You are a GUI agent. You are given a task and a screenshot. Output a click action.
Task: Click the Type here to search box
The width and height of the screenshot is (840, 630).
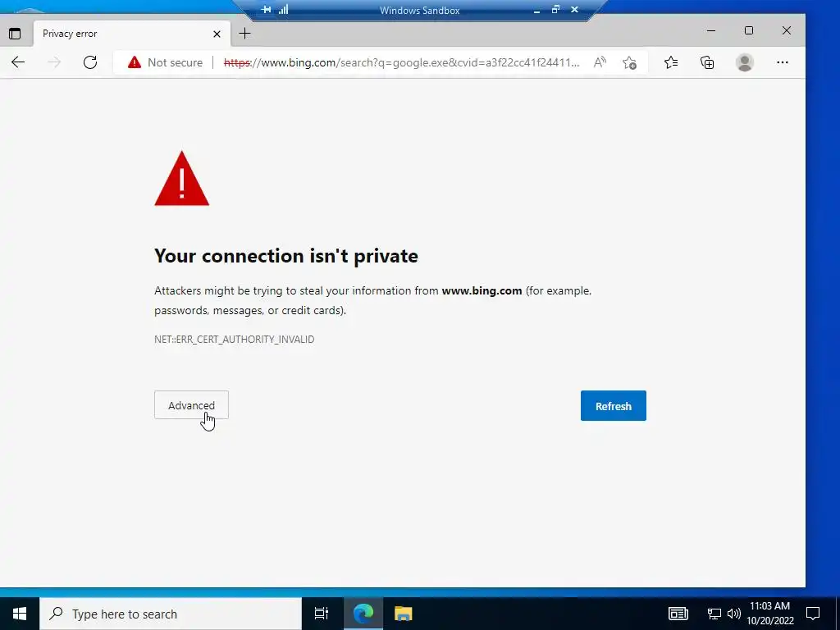click(171, 614)
